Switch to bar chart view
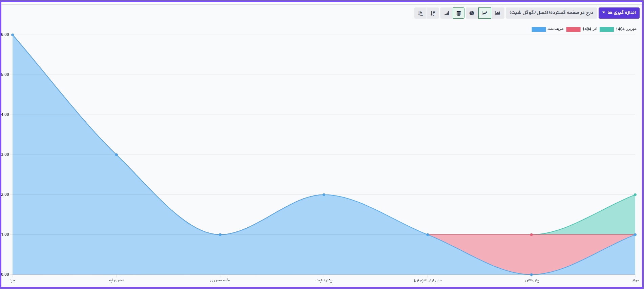The image size is (644, 289). [x=498, y=13]
